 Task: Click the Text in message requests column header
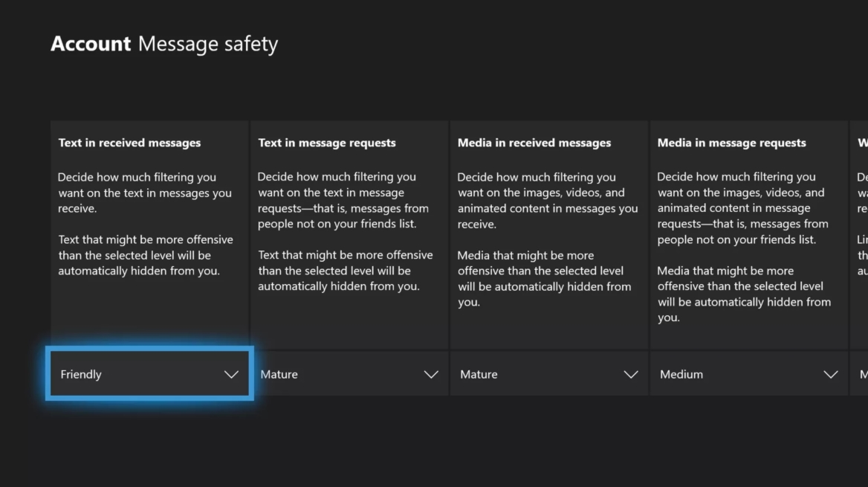(328, 142)
